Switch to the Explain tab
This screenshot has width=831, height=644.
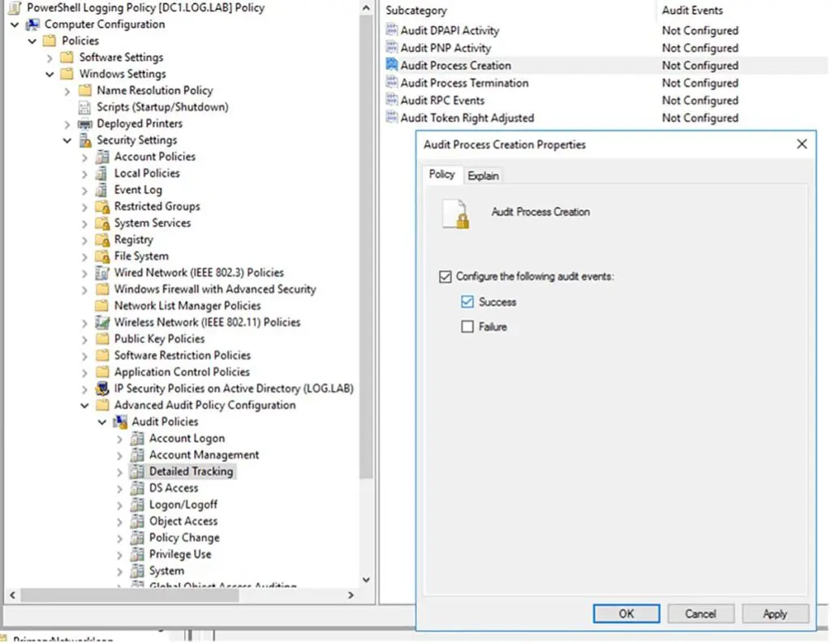click(x=484, y=175)
